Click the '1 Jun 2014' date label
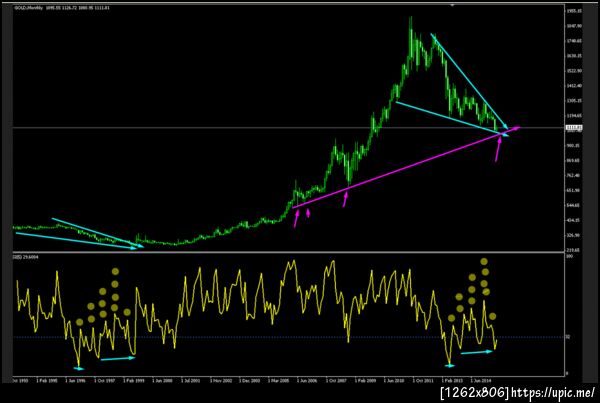This screenshot has height=403, width=600. pyautogui.click(x=481, y=381)
